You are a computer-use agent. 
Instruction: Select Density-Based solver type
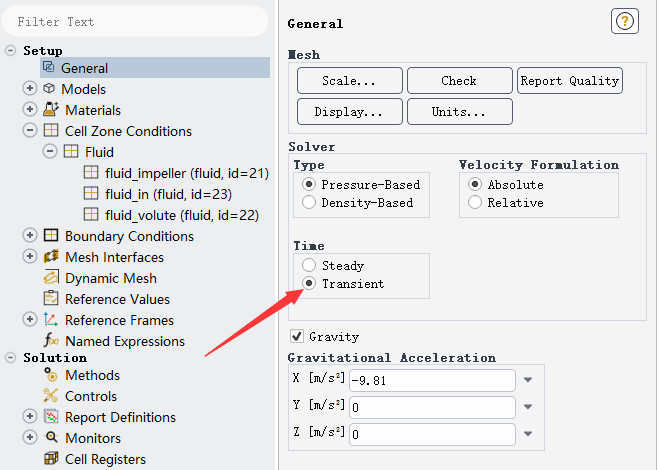[x=309, y=203]
